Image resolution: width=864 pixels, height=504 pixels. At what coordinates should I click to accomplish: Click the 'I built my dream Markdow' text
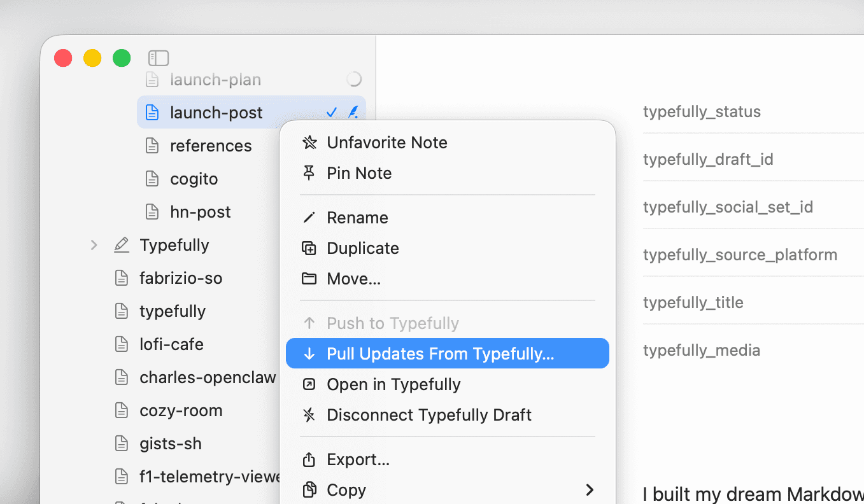click(753, 494)
